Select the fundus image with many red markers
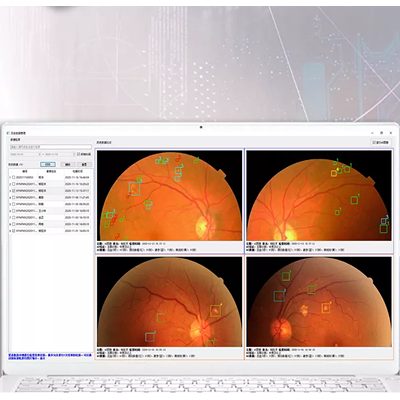Image resolution: width=400 pixels, height=400 pixels. 170,195
